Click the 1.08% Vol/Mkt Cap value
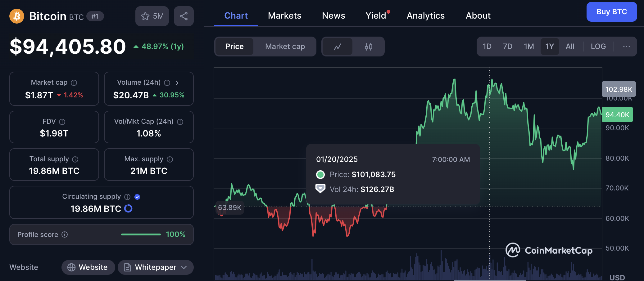 149,133
